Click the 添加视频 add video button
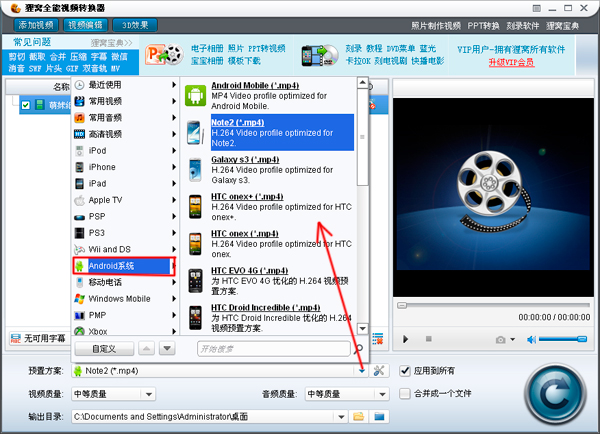 point(36,25)
